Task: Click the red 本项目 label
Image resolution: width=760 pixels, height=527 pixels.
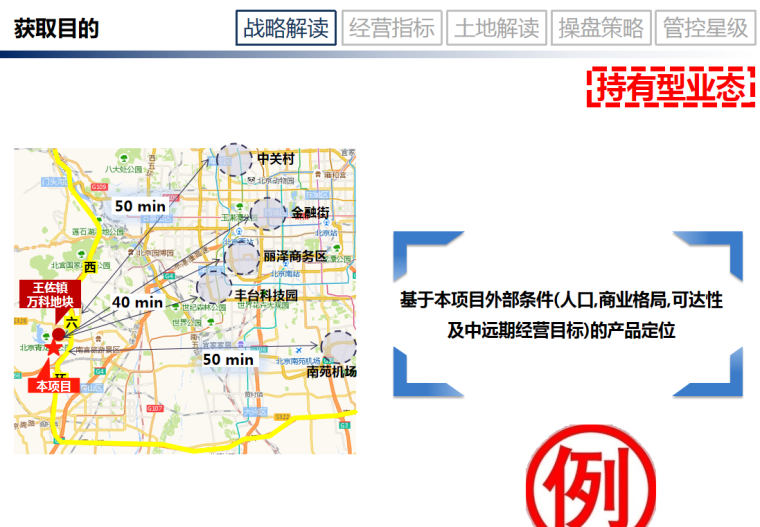Action: click(53, 385)
